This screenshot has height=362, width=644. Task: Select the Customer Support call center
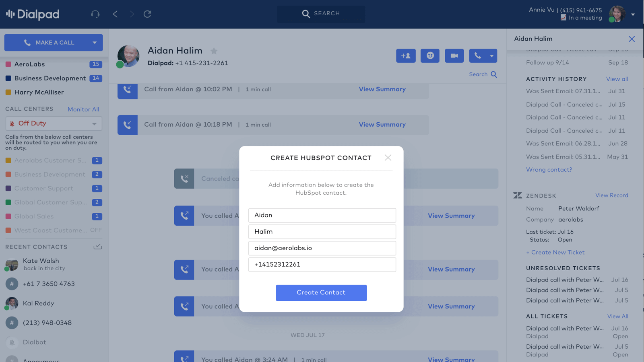pyautogui.click(x=54, y=189)
